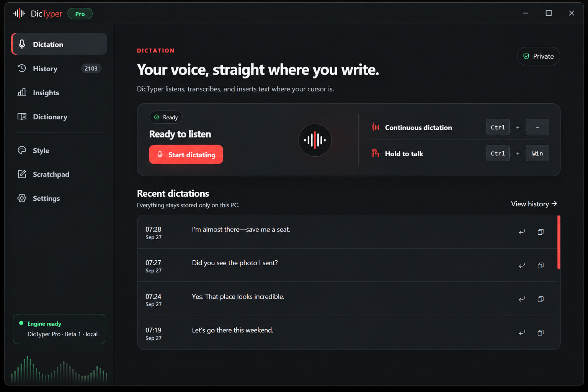
Task: Open the Style sidebar section
Action: pyautogui.click(x=59, y=150)
